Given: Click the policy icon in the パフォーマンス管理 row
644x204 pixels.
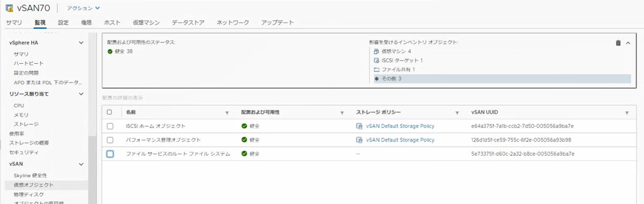Looking at the screenshot, I should (x=360, y=140).
